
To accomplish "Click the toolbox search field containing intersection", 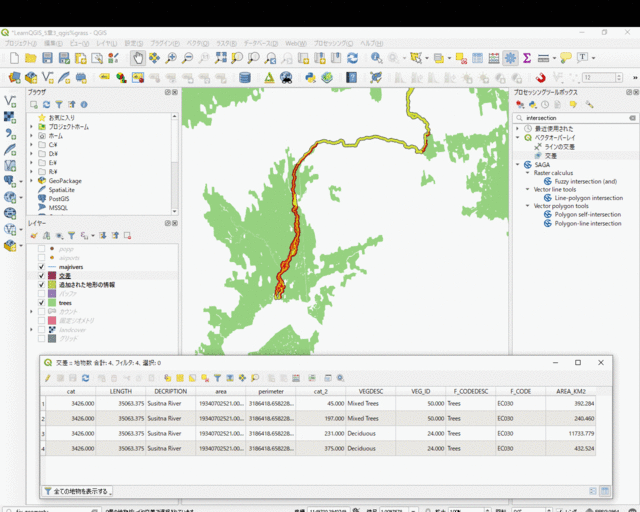I will tap(576, 118).
